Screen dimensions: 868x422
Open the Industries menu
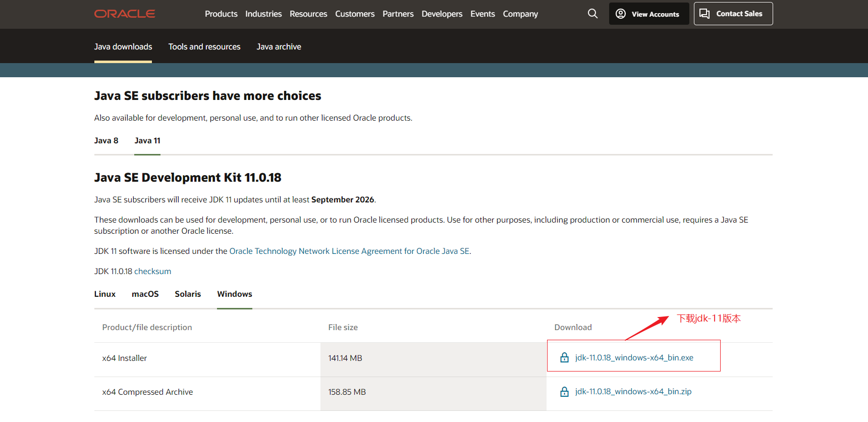[263, 14]
